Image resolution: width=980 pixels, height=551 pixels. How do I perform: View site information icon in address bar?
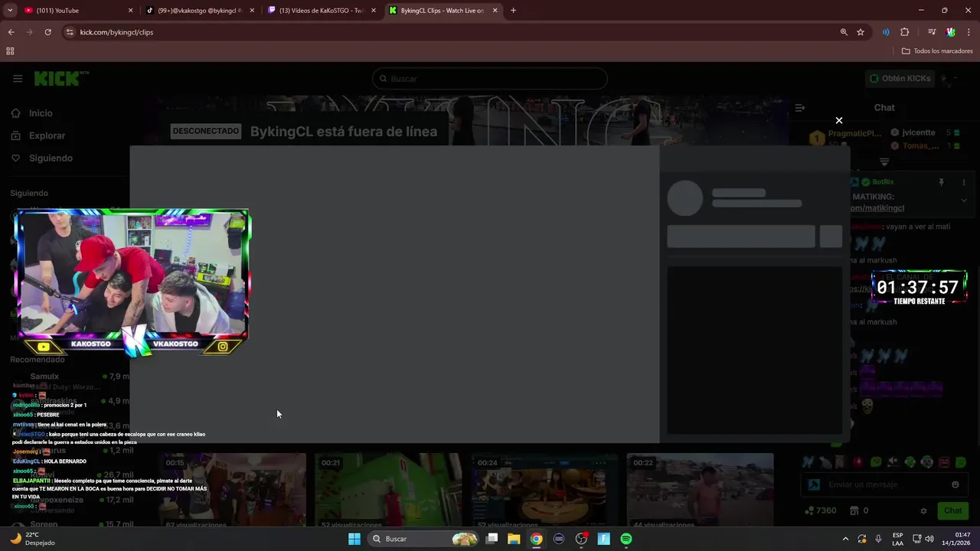pos(70,32)
